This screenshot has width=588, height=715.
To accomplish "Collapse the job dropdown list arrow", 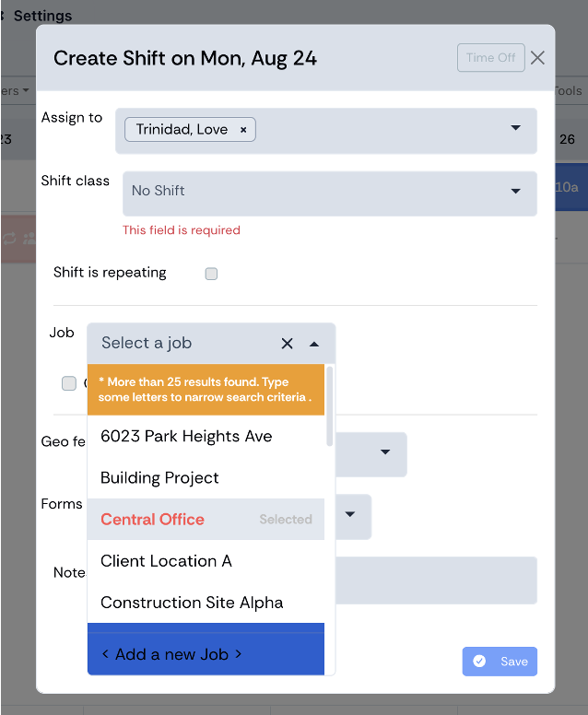I will pyautogui.click(x=314, y=345).
